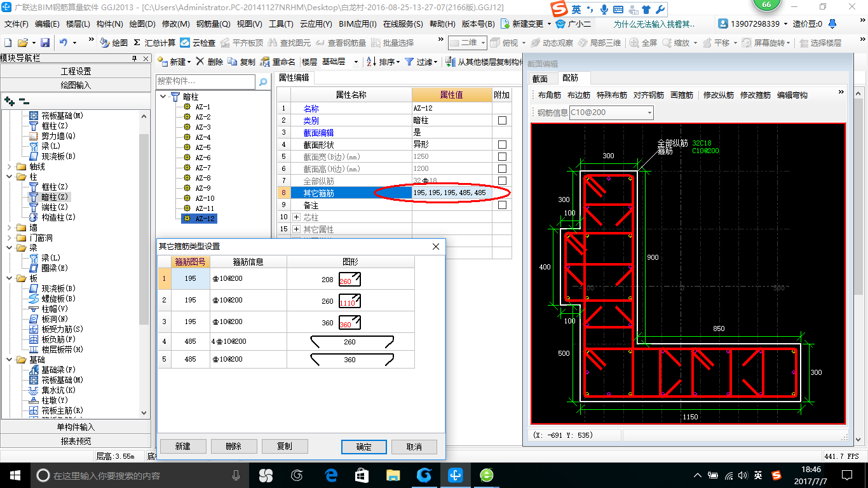This screenshot has height=488, width=868.
Task: Click the 广小二 assistant icon
Action: click(x=560, y=24)
